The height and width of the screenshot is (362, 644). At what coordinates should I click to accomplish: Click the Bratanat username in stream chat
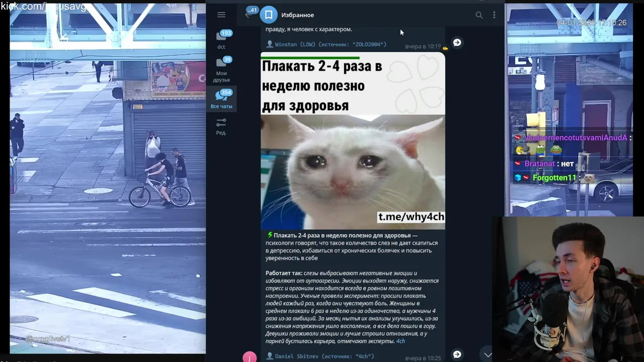click(x=539, y=164)
